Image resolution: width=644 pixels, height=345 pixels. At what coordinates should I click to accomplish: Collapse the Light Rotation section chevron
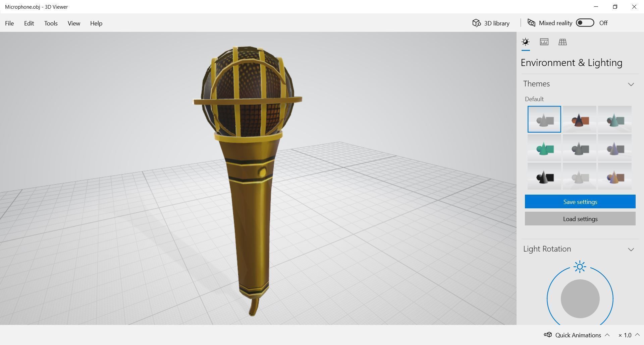(631, 249)
